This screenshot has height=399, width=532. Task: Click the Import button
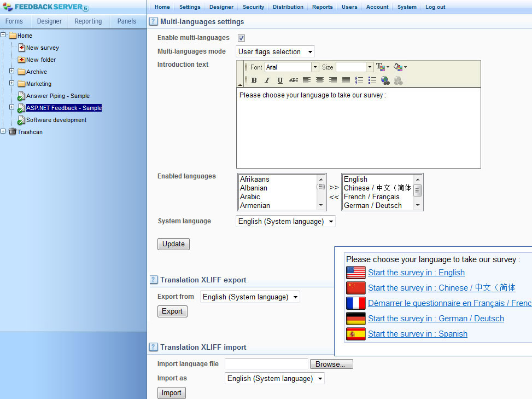coord(171,392)
